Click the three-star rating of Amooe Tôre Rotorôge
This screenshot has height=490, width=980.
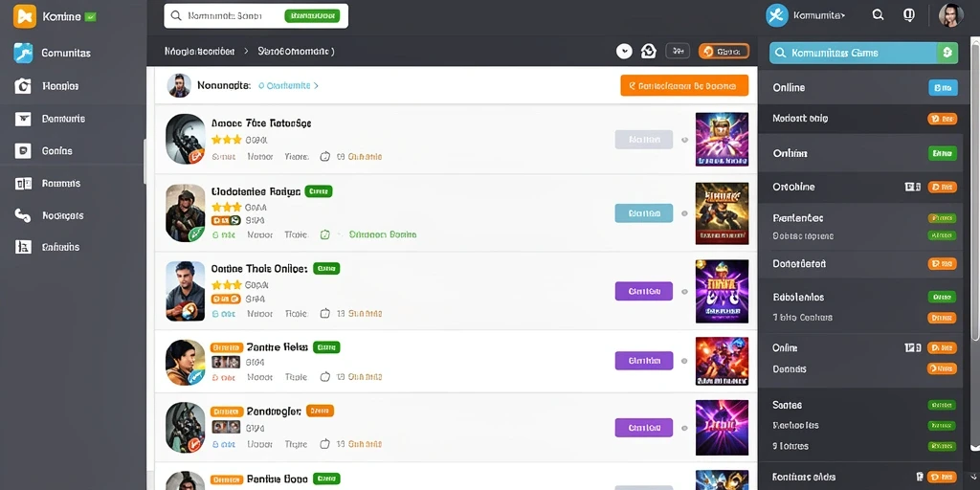(x=226, y=140)
